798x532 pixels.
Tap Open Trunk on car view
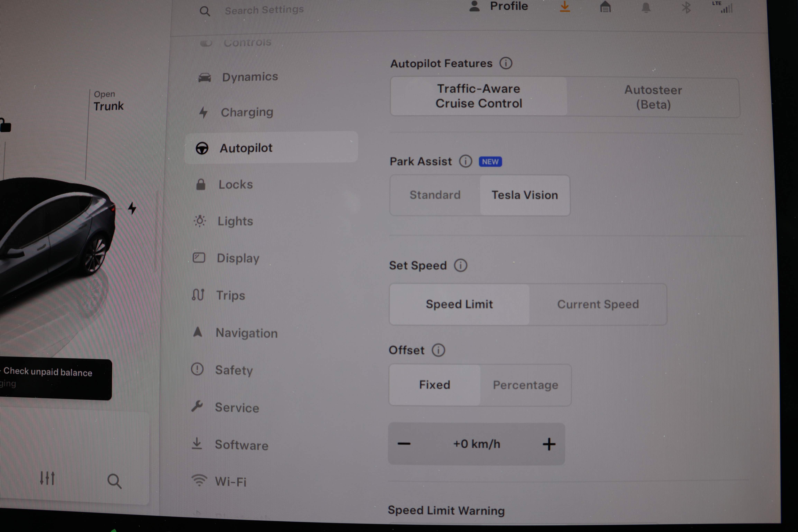click(109, 101)
